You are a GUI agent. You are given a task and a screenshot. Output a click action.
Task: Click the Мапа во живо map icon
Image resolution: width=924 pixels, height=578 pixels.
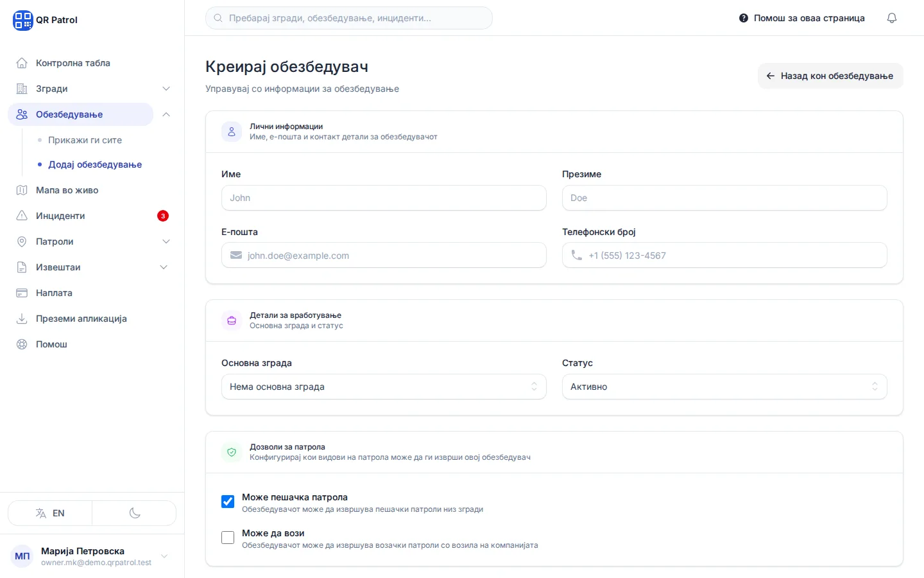22,190
